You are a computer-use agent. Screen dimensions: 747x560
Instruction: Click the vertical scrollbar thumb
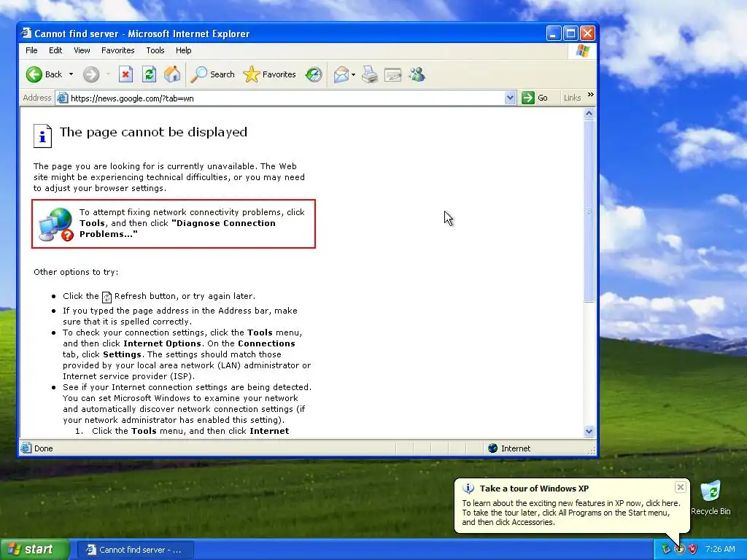point(589,211)
